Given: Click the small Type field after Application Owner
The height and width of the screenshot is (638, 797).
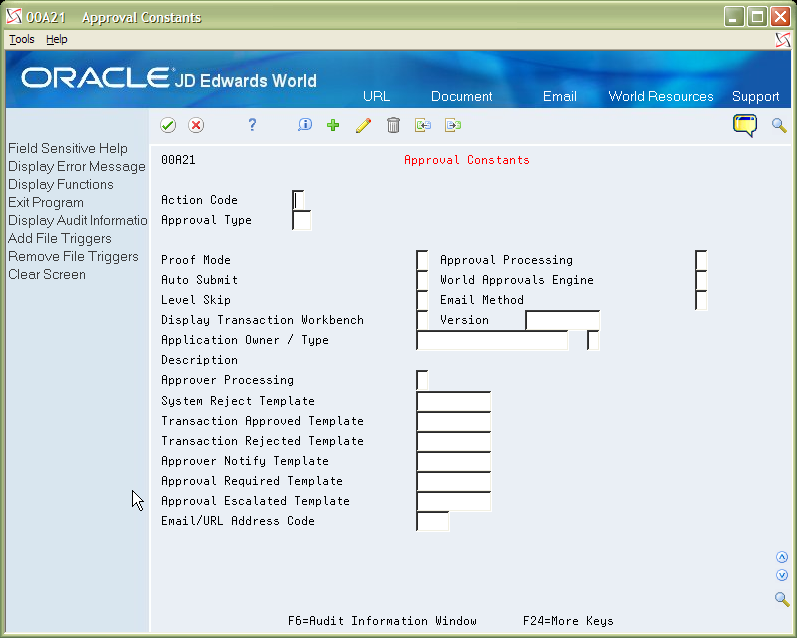Looking at the screenshot, I should (593, 340).
